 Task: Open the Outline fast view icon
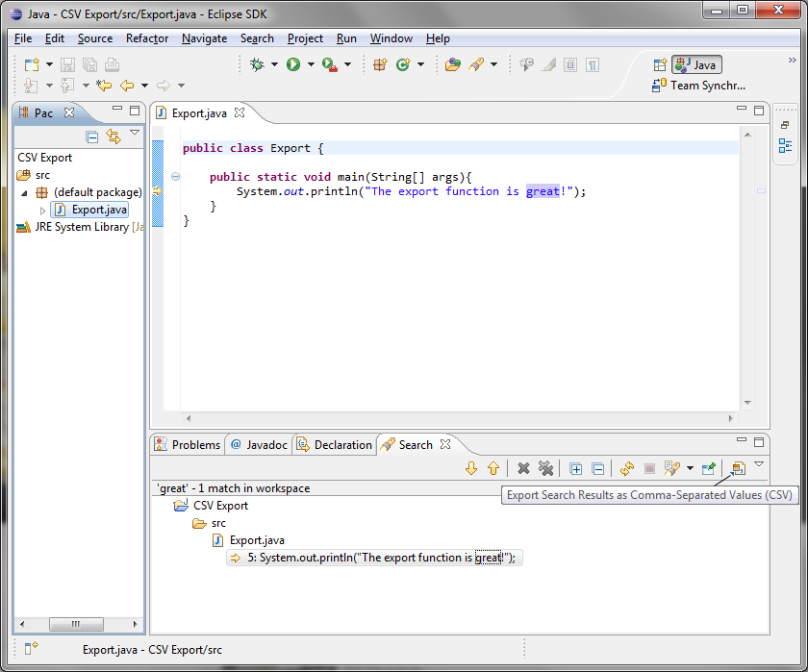tap(785, 146)
